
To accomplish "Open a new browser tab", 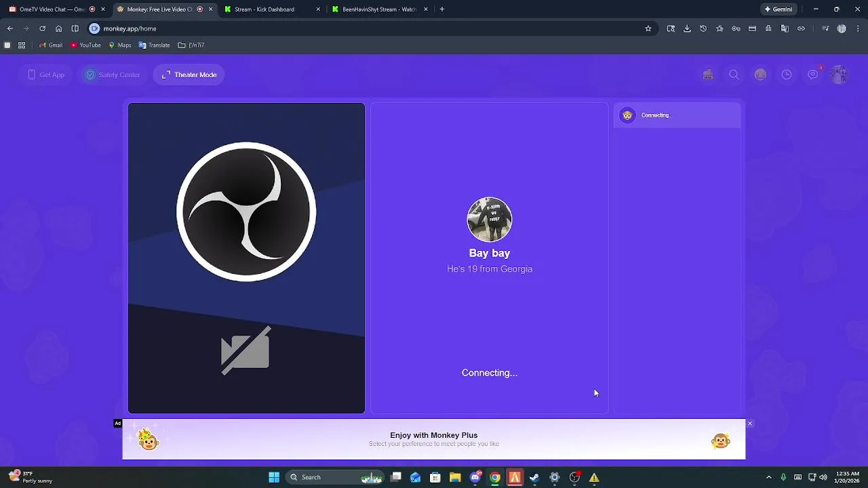I will 442,9.
